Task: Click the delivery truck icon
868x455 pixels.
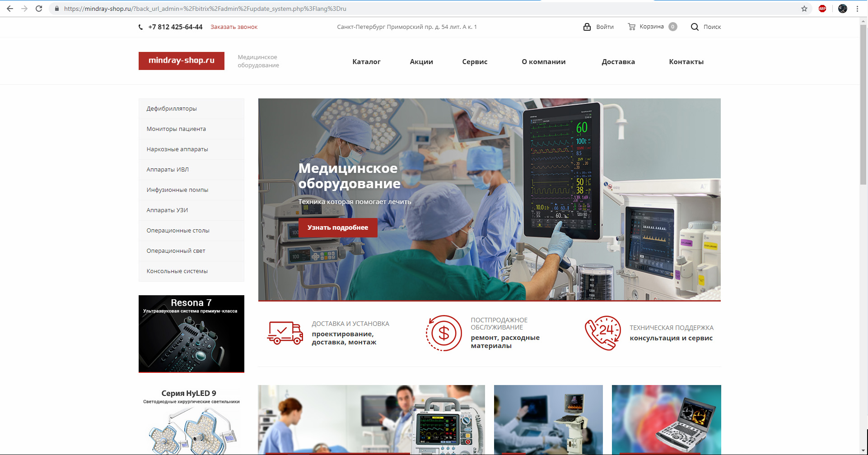Action: click(285, 333)
